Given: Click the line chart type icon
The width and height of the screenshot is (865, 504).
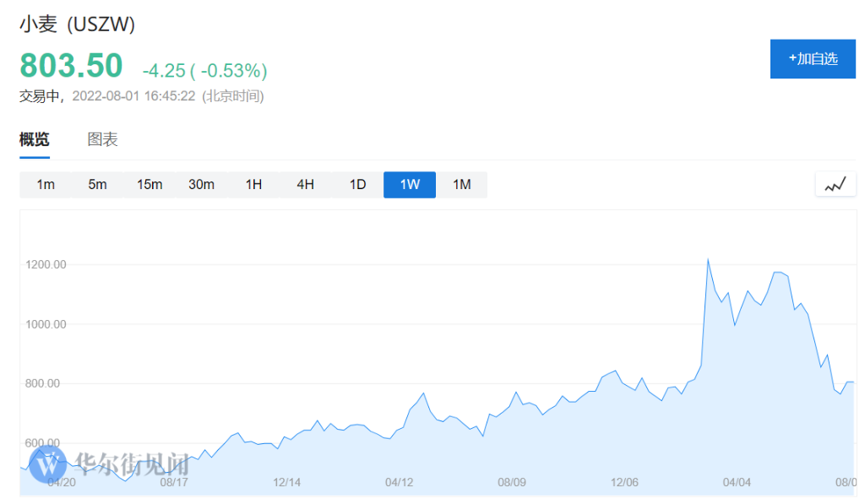Looking at the screenshot, I should pyautogui.click(x=835, y=184).
